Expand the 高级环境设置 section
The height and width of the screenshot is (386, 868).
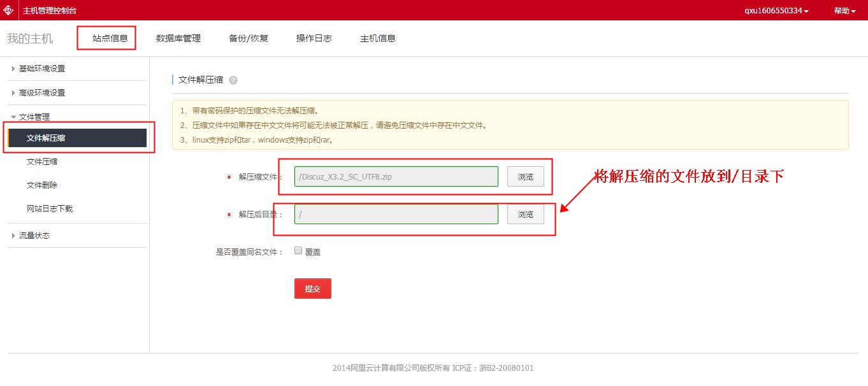41,93
